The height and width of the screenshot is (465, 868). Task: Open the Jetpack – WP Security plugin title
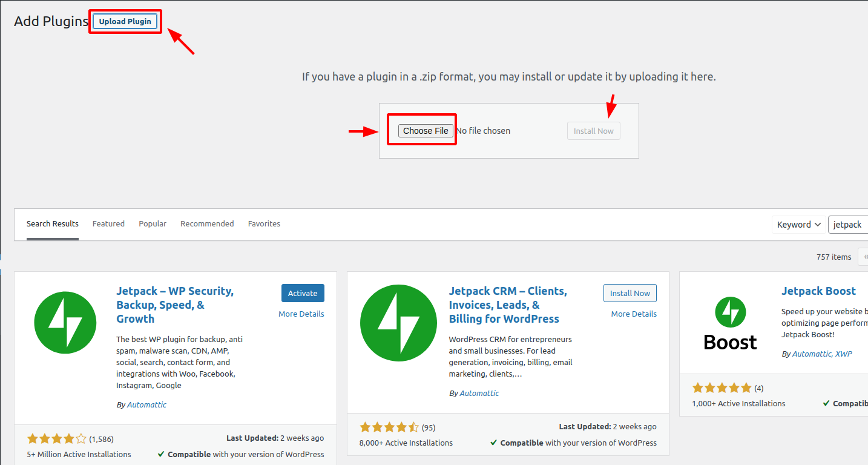[x=175, y=305]
